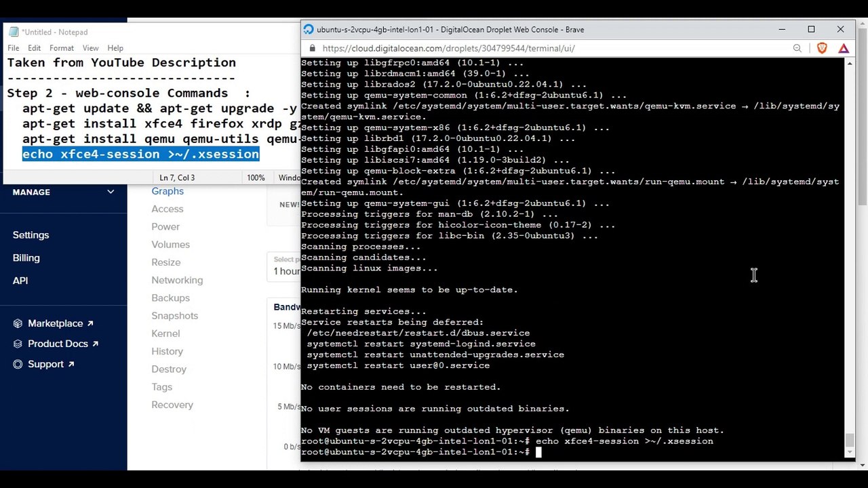The image size is (868, 488).
Task: Click the Brave Rewards triangle icon
Action: coord(844,48)
